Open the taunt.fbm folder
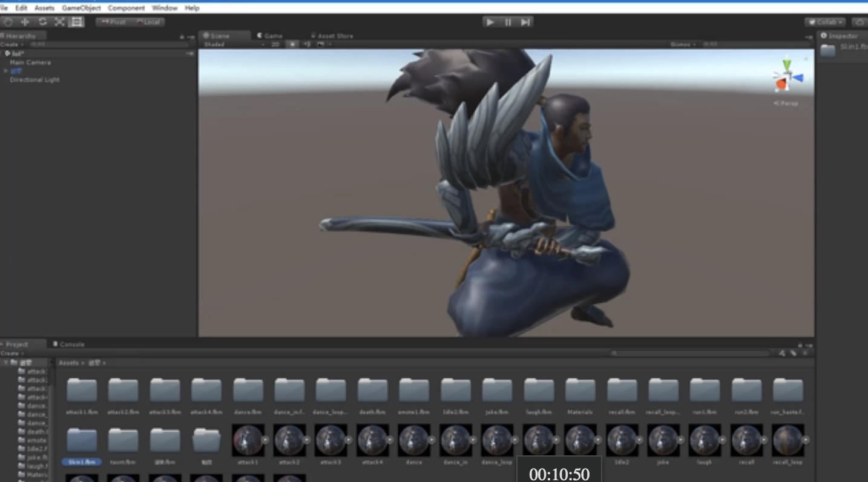 tap(123, 440)
